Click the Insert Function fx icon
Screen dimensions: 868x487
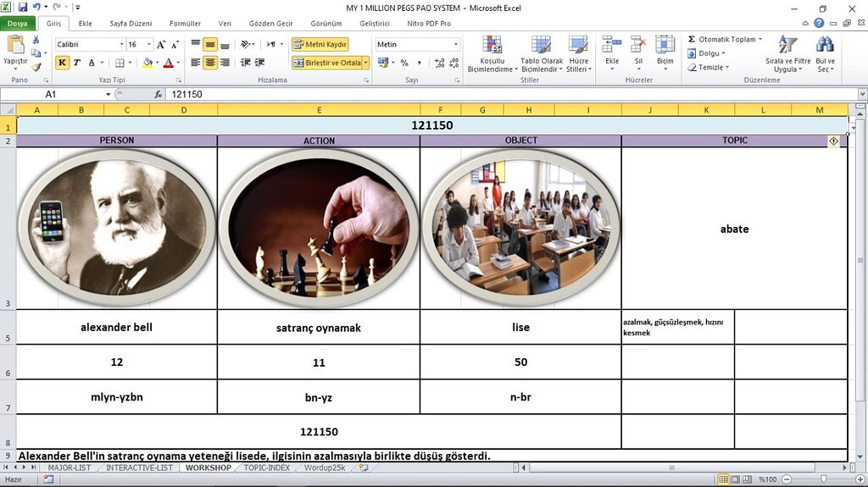tap(159, 95)
